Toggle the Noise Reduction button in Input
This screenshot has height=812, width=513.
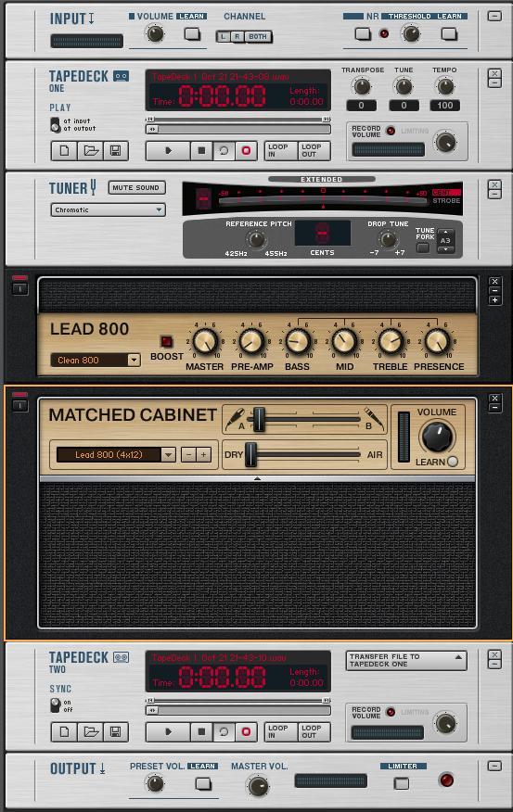click(x=363, y=34)
